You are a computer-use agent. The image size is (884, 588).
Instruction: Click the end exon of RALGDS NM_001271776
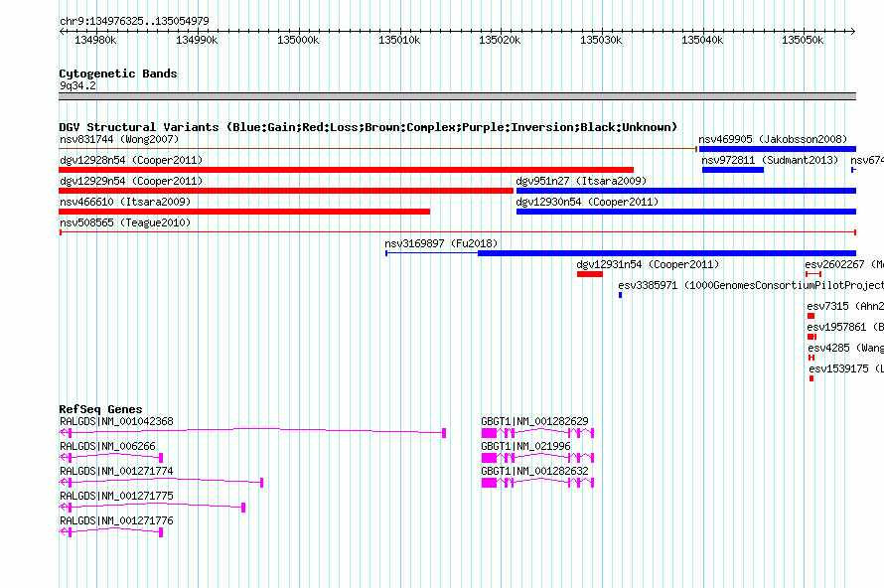pyautogui.click(x=161, y=531)
